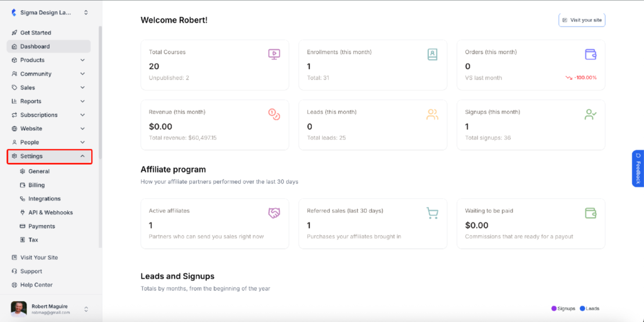Image resolution: width=644 pixels, height=322 pixels.
Task: Expand the Subscriptions menu chevron
Action: pos(82,115)
